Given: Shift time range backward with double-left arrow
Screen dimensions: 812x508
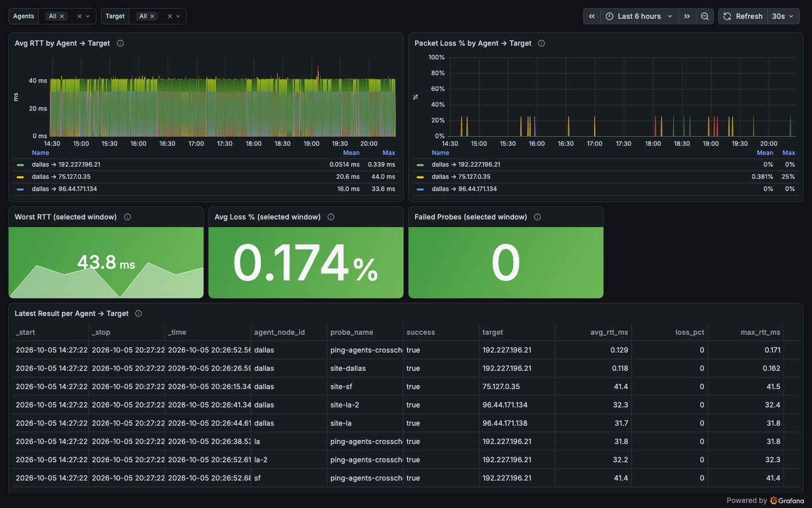Looking at the screenshot, I should 592,16.
